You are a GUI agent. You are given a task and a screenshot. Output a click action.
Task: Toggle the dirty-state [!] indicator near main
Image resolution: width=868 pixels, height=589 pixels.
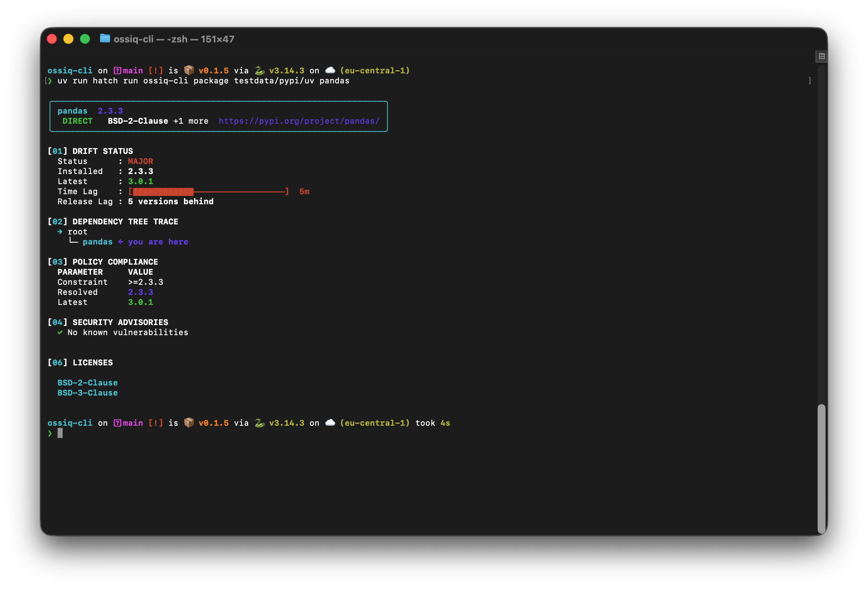155,70
